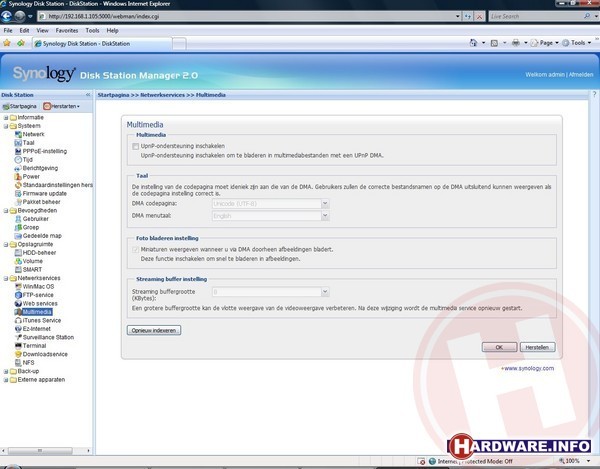The image size is (600, 469).
Task: Click the browser back arrow
Action: (7, 16)
